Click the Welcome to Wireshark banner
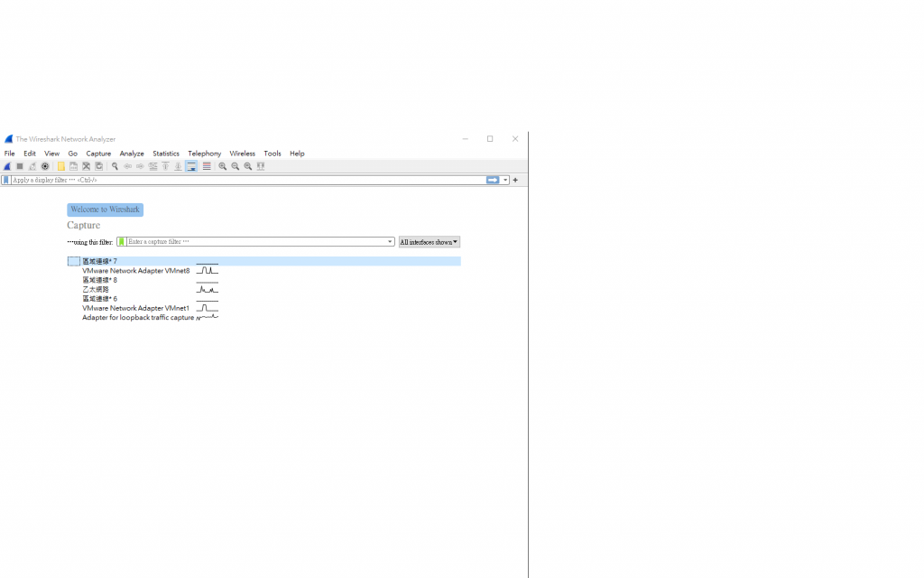 (105, 210)
